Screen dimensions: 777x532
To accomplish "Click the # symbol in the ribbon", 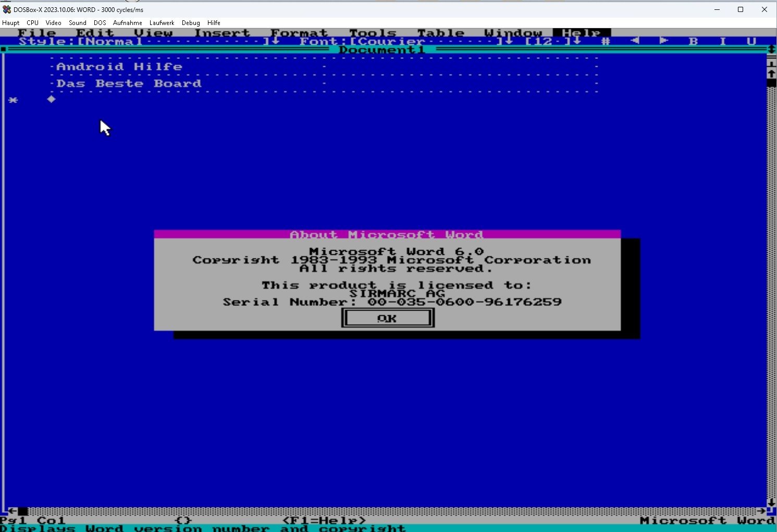I will (x=606, y=41).
